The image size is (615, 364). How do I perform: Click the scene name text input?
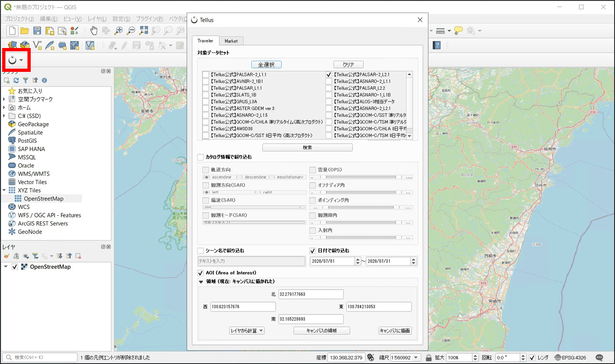pos(251,261)
